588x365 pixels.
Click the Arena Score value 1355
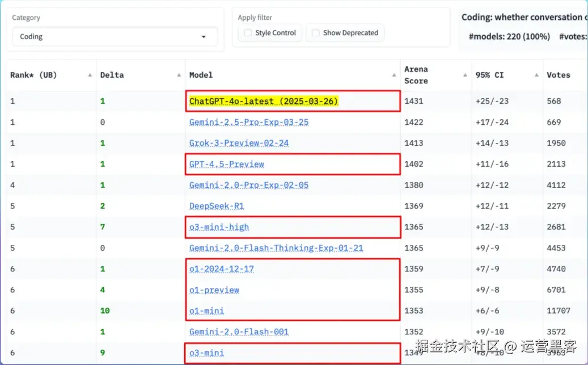[413, 290]
